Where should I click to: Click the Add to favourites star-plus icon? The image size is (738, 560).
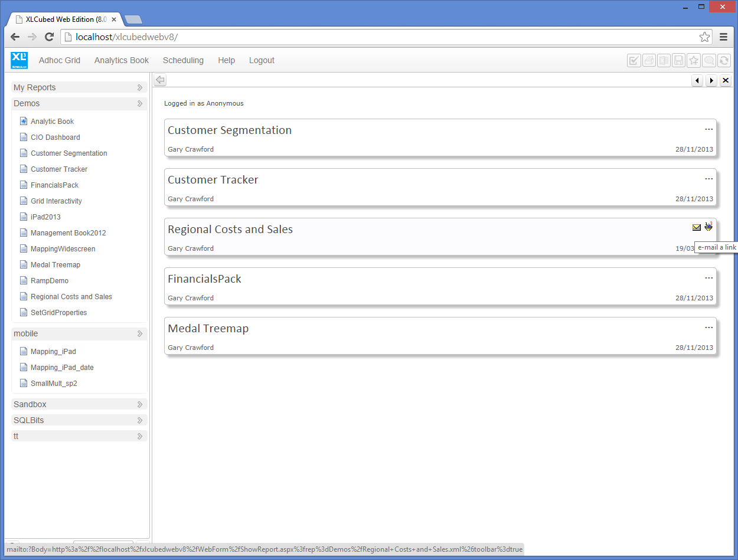(694, 60)
